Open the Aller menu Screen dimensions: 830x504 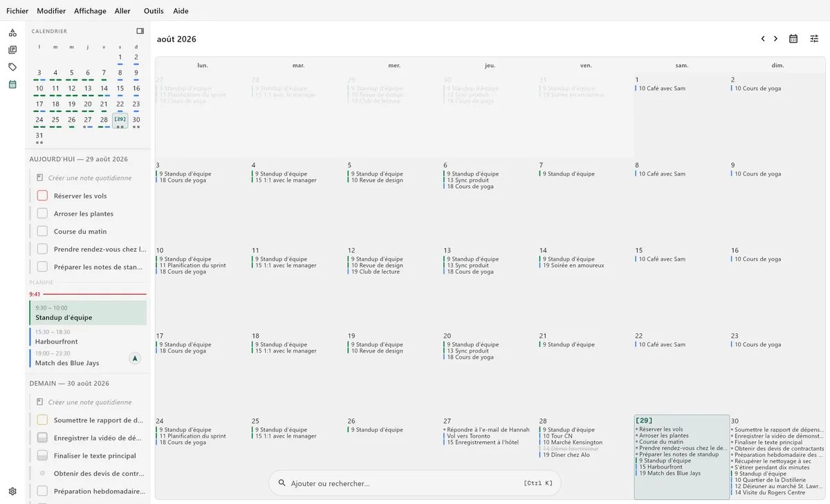[122, 11]
